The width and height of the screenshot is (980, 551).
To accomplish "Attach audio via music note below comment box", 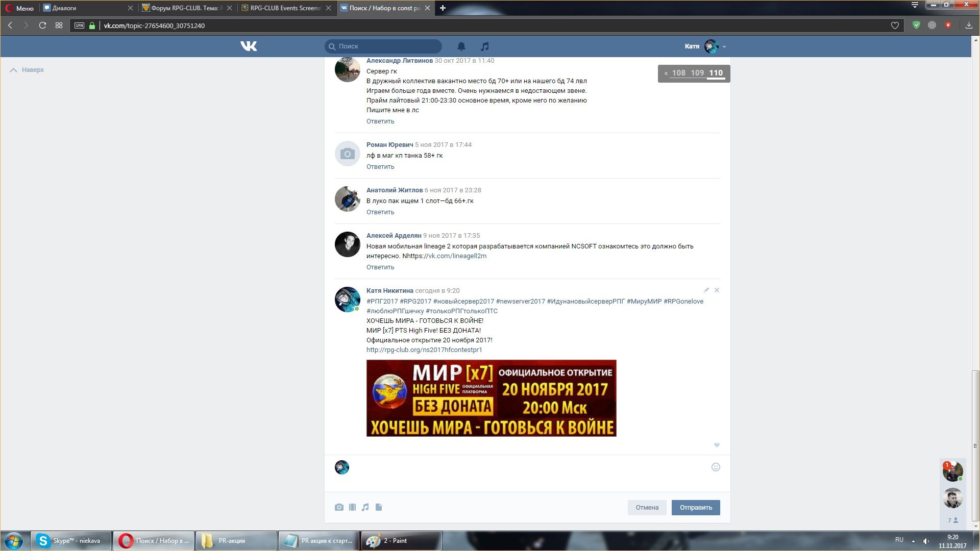I will tap(365, 507).
